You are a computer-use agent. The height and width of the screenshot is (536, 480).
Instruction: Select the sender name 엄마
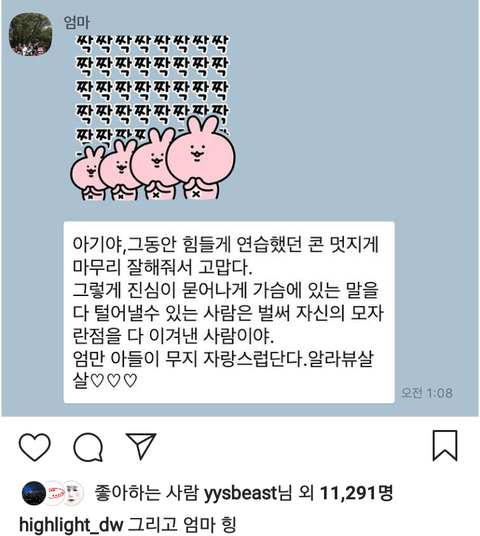pos(77,23)
